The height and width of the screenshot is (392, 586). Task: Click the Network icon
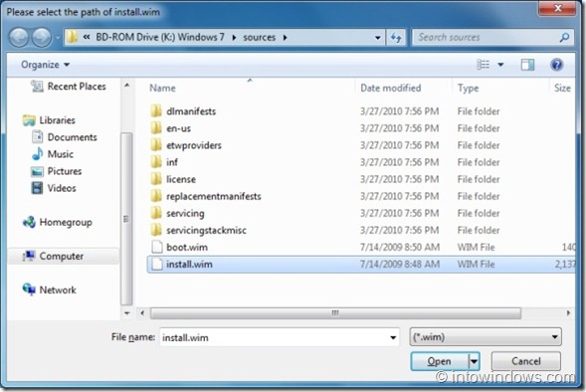29,290
